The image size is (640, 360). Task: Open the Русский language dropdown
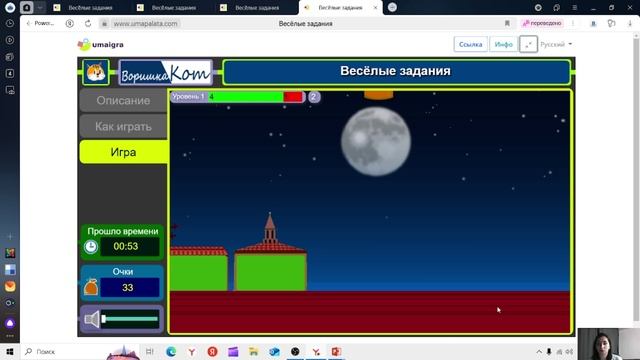[x=556, y=44]
